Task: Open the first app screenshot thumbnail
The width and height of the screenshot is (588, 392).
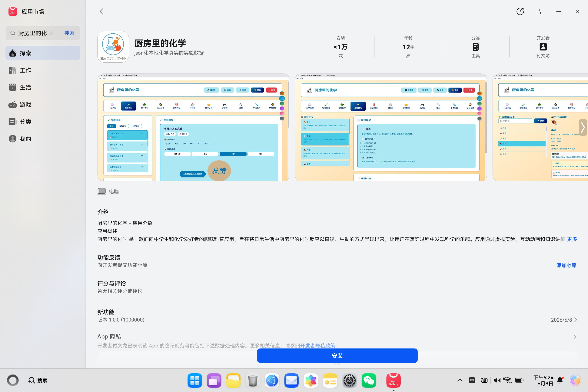Action: pyautogui.click(x=193, y=127)
